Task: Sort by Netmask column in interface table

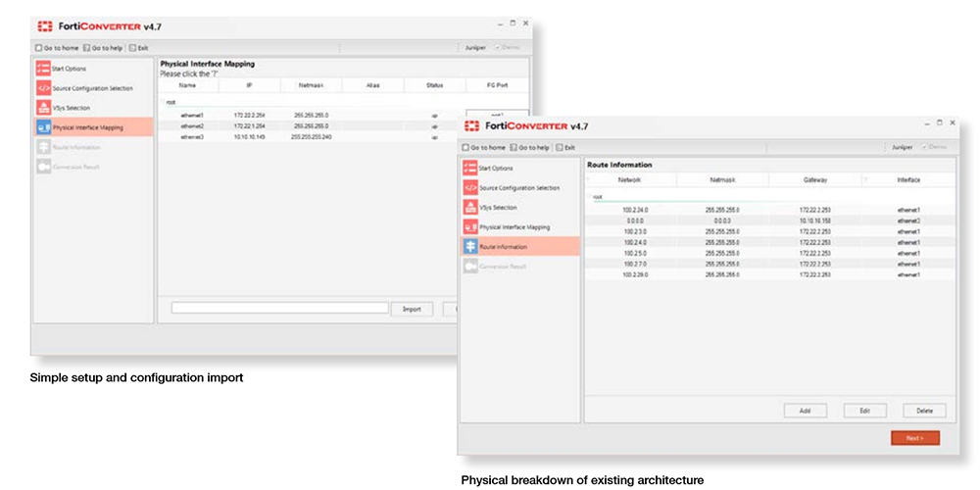Action: click(311, 85)
